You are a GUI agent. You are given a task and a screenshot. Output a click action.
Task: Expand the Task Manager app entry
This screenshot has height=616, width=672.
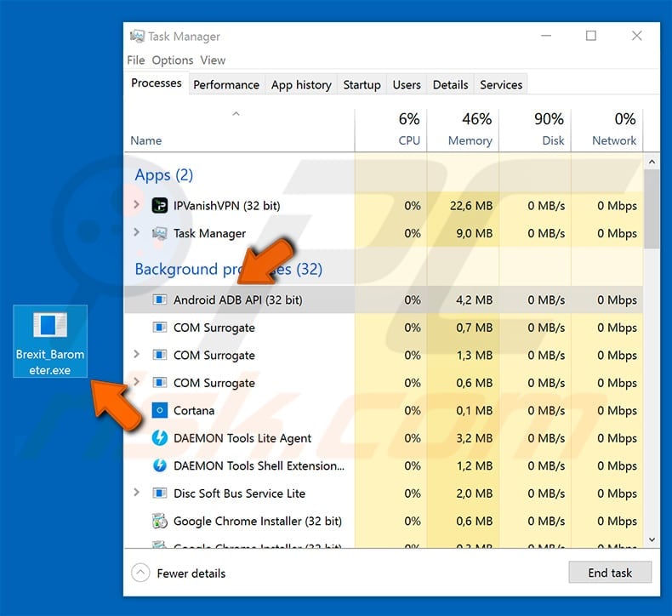click(137, 232)
